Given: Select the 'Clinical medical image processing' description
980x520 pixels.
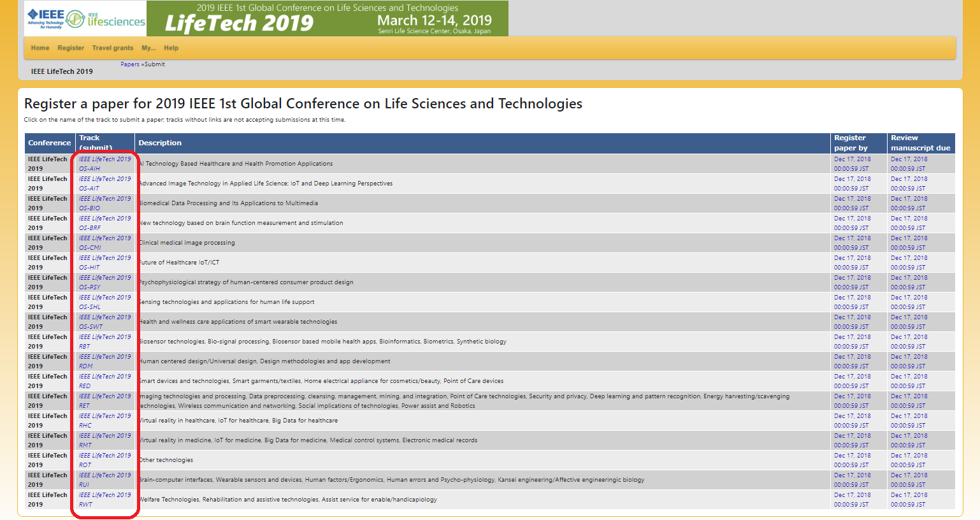Looking at the screenshot, I should tap(187, 243).
